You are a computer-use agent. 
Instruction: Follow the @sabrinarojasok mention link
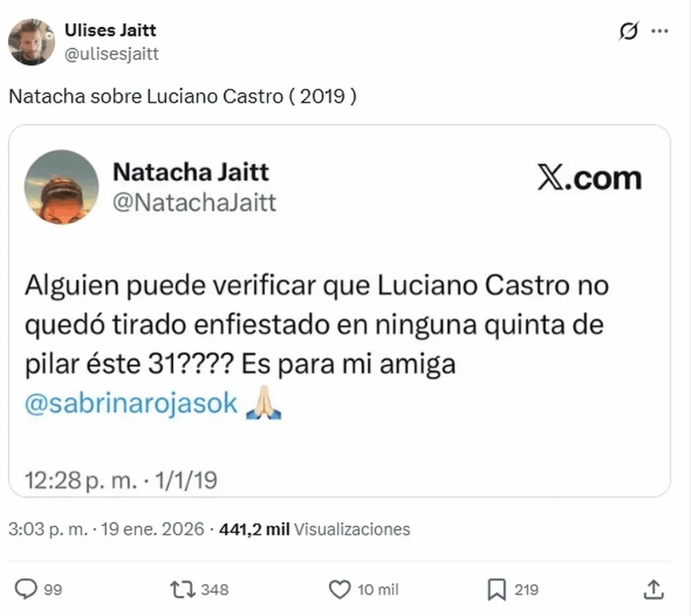tap(132, 403)
